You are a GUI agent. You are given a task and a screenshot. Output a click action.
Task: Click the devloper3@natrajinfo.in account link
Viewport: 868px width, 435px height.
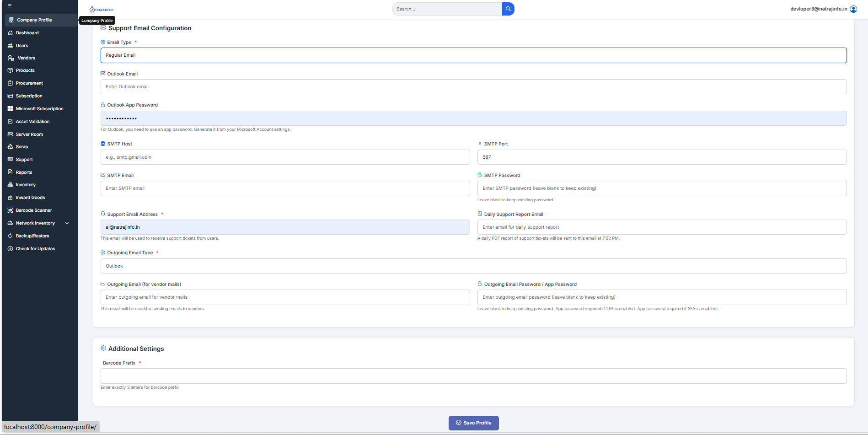click(x=819, y=9)
